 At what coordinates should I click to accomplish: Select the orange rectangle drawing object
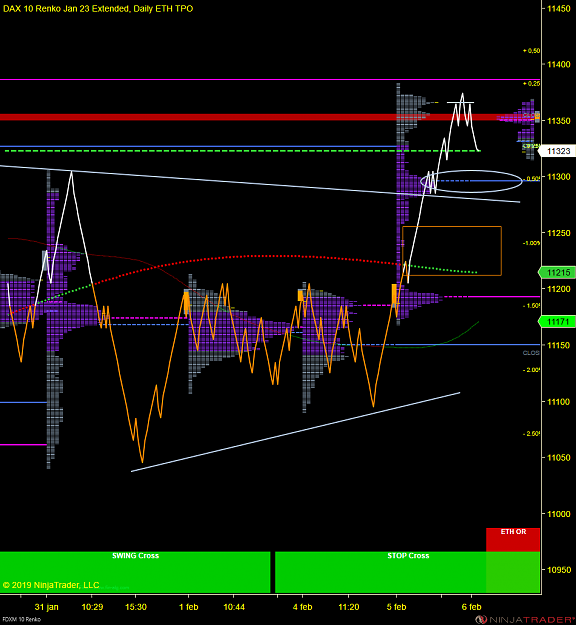pyautogui.click(x=452, y=251)
